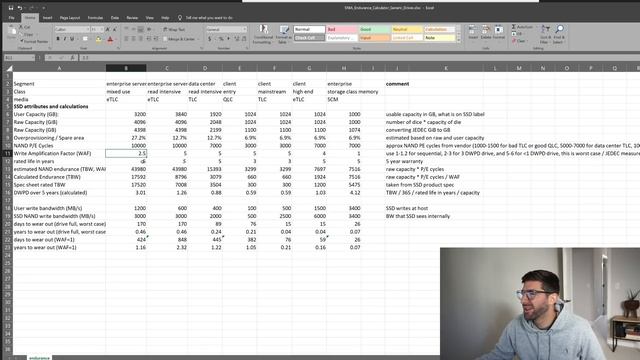Align cell text right
The height and width of the screenshot is (360, 640).
[141, 39]
